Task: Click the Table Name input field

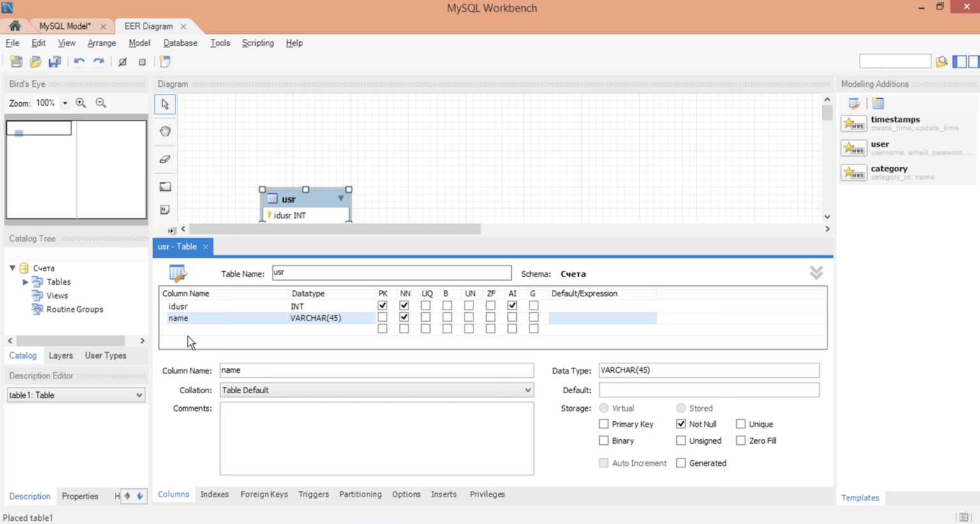Action: (x=391, y=273)
